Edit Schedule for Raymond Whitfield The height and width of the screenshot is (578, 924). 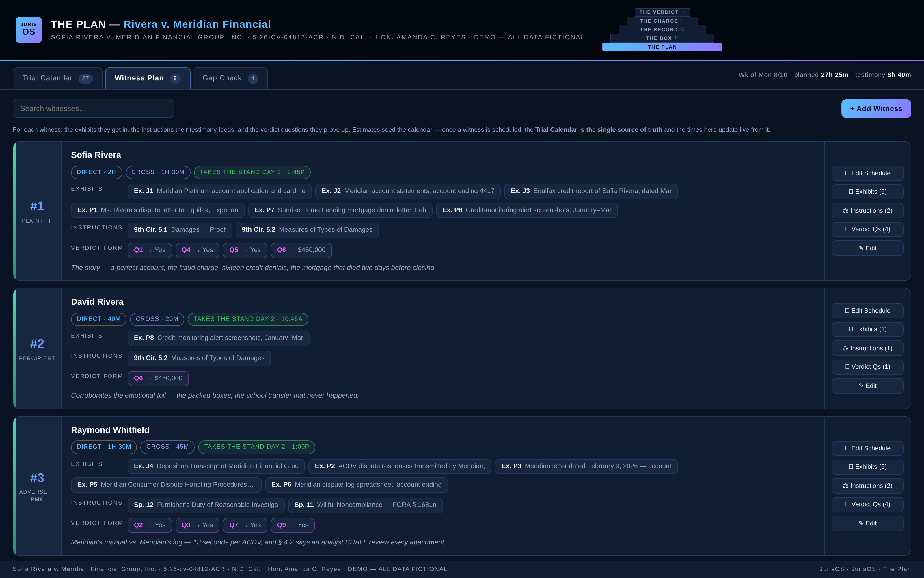pyautogui.click(x=867, y=449)
